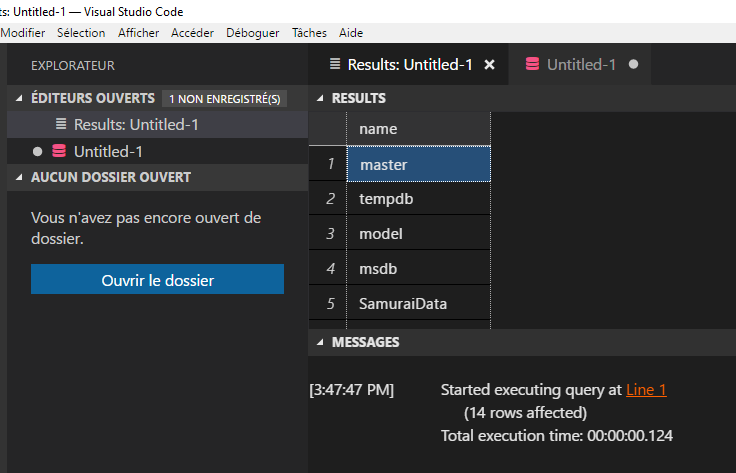This screenshot has width=736, height=473.
Task: Click the EXPLORATEUR panel title
Action: coord(73,66)
